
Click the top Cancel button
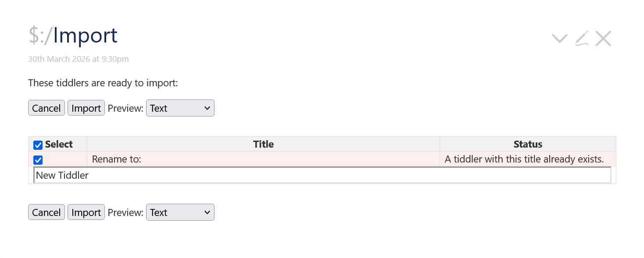point(47,108)
